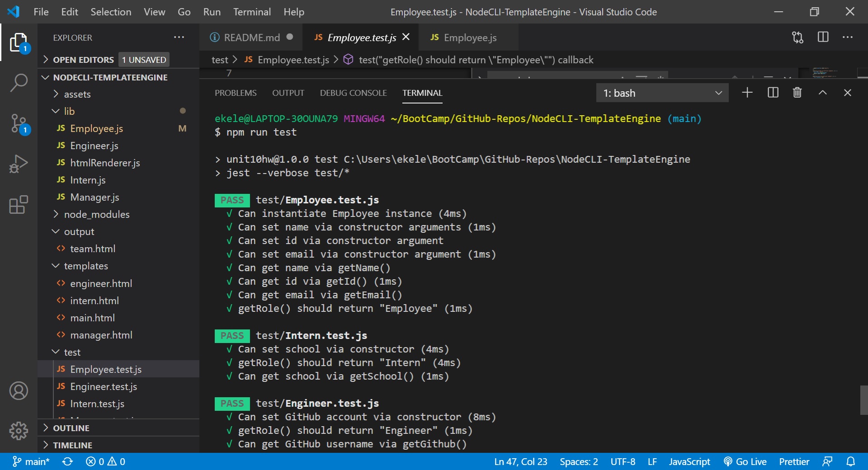Click the Open Changes compare icon
The width and height of the screenshot is (868, 470).
click(798, 38)
